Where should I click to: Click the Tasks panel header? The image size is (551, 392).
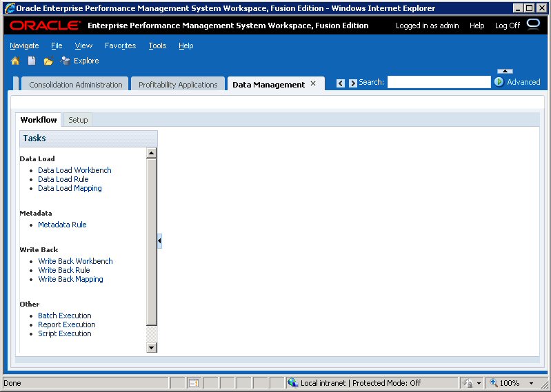(x=88, y=138)
